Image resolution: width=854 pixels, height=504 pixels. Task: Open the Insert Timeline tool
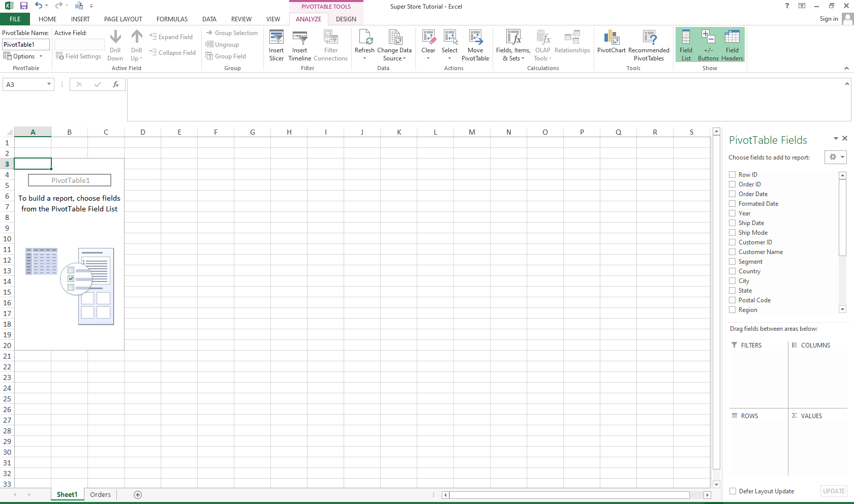[299, 45]
